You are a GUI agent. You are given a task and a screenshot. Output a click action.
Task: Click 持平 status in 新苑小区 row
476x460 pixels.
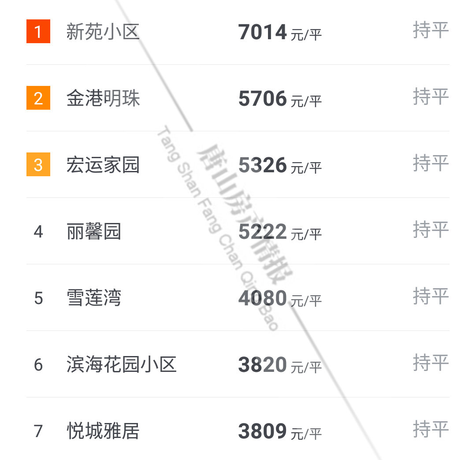click(x=431, y=31)
